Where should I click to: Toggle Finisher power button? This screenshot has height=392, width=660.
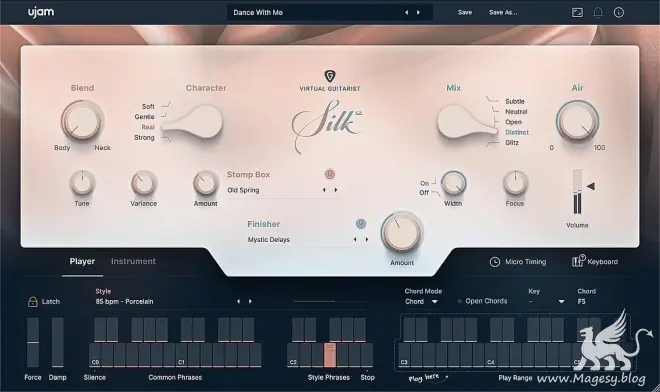click(x=360, y=224)
